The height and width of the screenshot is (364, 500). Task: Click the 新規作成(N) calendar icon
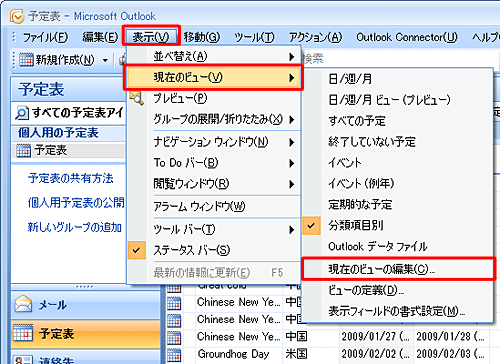(26, 60)
